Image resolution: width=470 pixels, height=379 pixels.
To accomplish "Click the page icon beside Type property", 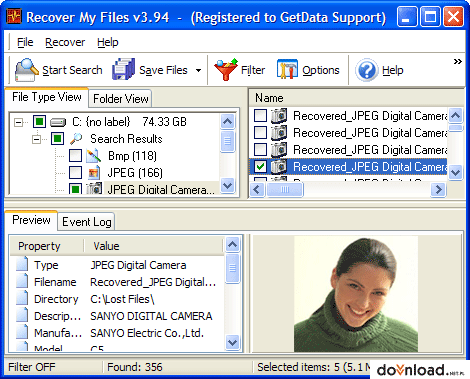I will tap(22, 264).
